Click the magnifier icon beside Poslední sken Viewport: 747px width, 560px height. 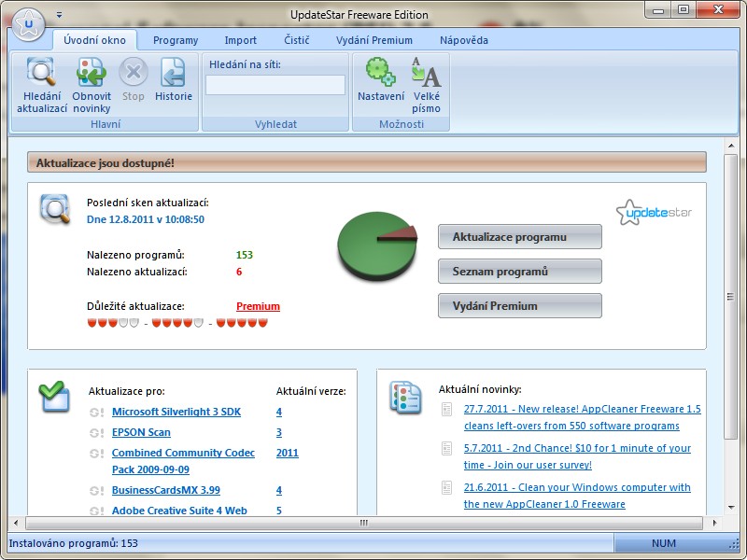55,208
